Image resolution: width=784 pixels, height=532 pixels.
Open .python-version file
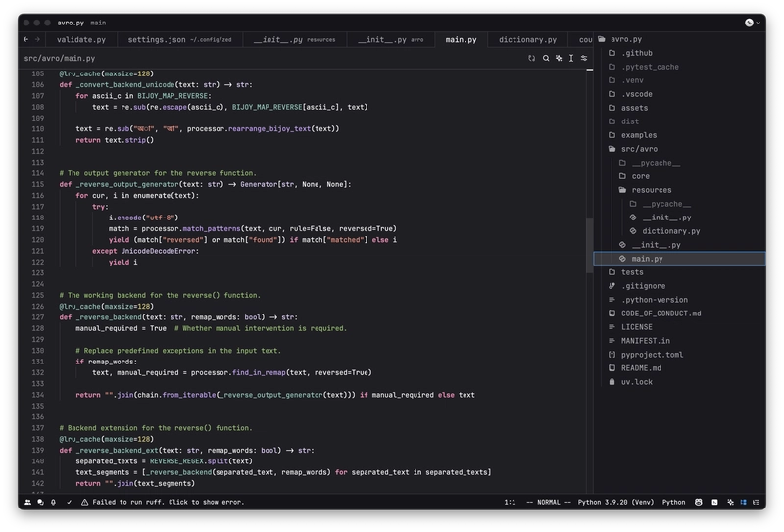(679, 300)
